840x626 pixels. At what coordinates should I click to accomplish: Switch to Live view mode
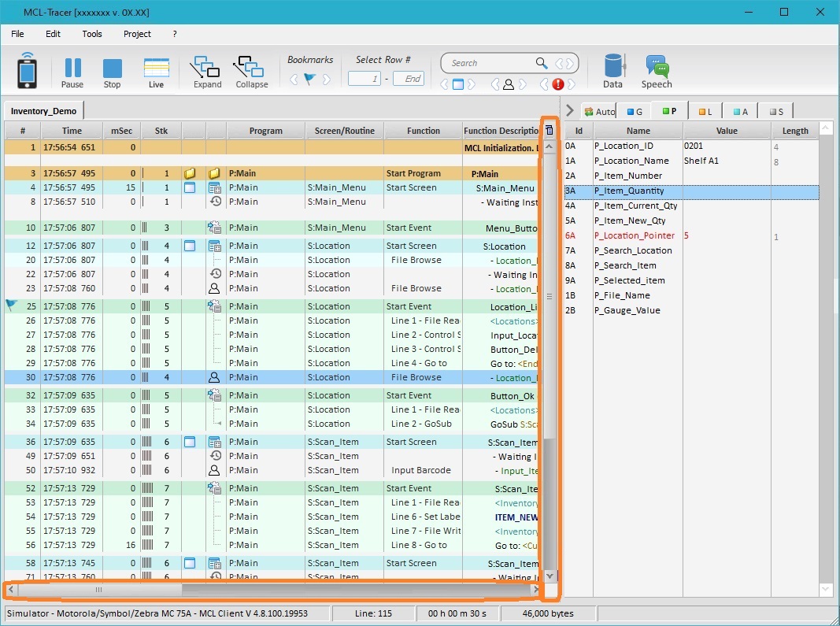157,72
